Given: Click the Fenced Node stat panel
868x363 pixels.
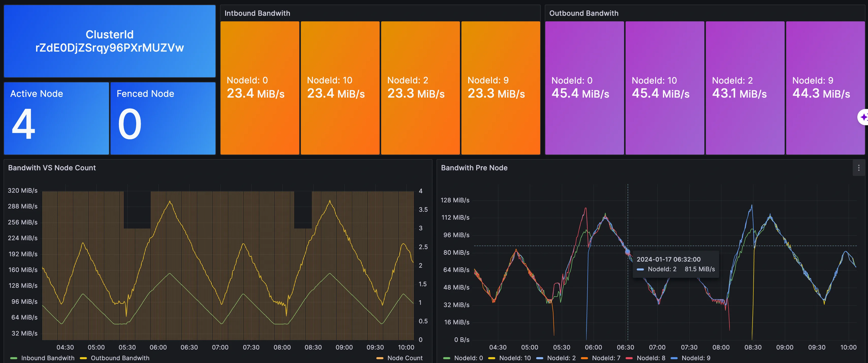Looking at the screenshot, I should click(x=163, y=118).
